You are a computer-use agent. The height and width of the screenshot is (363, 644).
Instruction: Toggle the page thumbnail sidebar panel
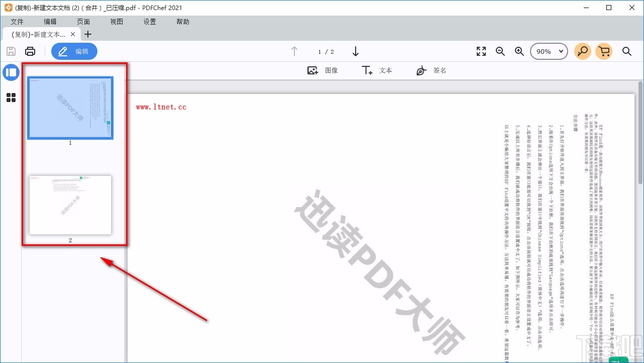pos(11,72)
